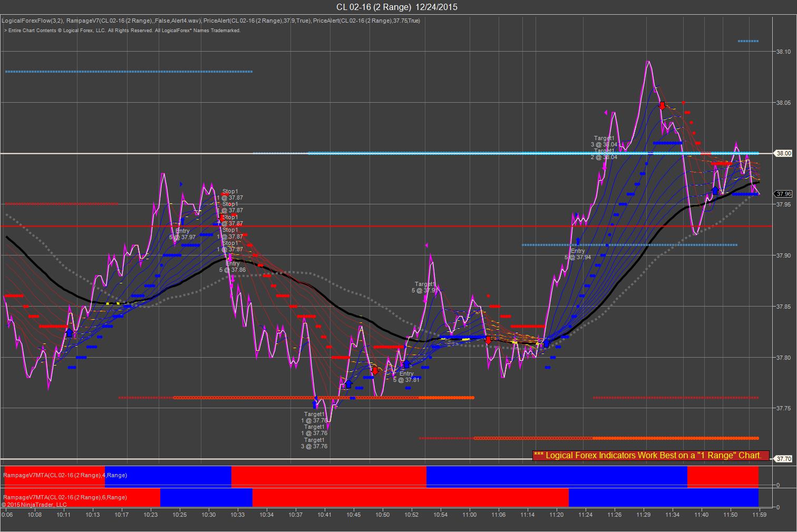Click the 2015 NinjaTrader, LLC copyright text
The height and width of the screenshot is (532, 797).
pos(35,505)
